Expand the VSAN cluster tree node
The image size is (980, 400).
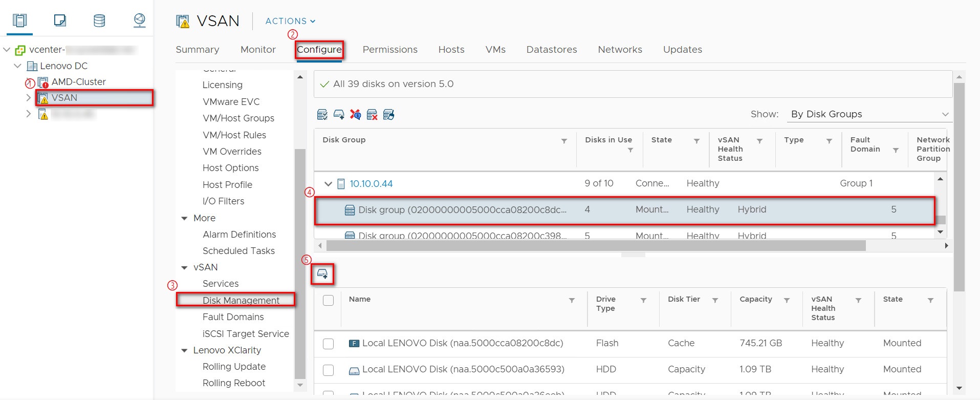pyautogui.click(x=28, y=98)
